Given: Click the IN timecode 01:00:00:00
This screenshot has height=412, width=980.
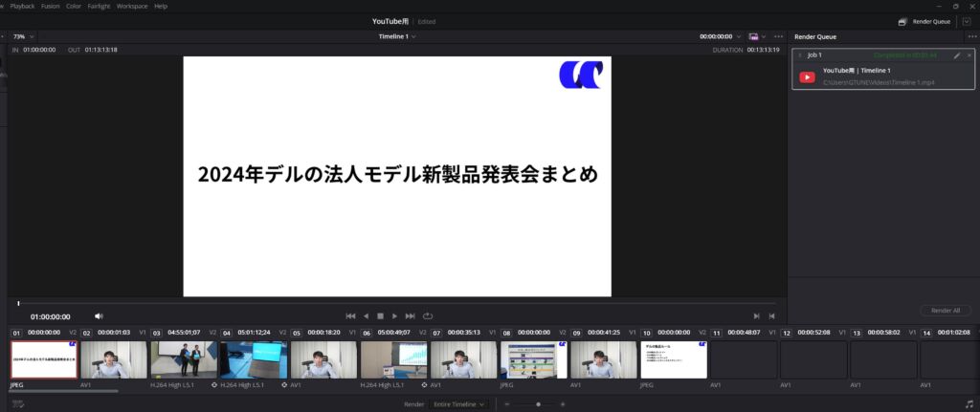Looking at the screenshot, I should click(x=39, y=50).
